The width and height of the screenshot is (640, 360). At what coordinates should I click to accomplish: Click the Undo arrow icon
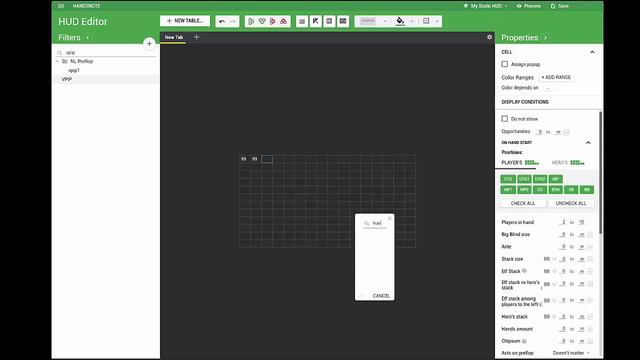point(222,21)
